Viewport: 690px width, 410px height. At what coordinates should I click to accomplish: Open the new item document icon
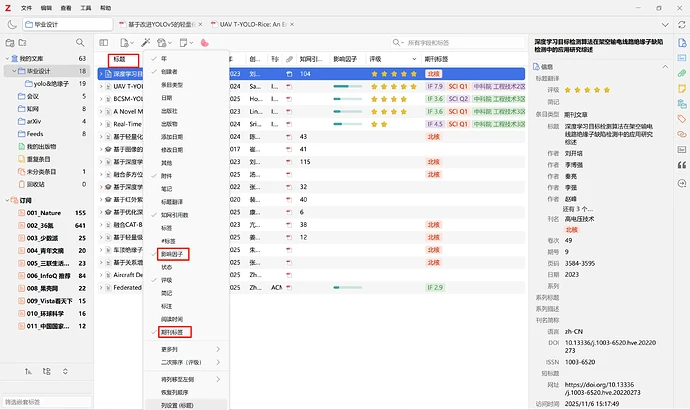(x=127, y=43)
